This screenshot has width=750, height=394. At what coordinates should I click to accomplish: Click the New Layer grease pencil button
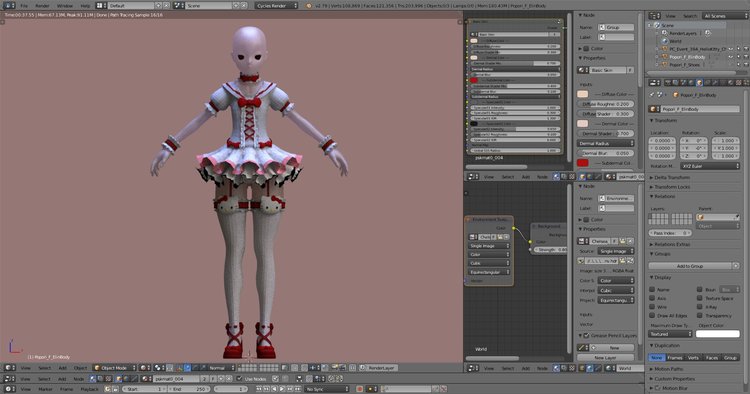tap(606, 358)
